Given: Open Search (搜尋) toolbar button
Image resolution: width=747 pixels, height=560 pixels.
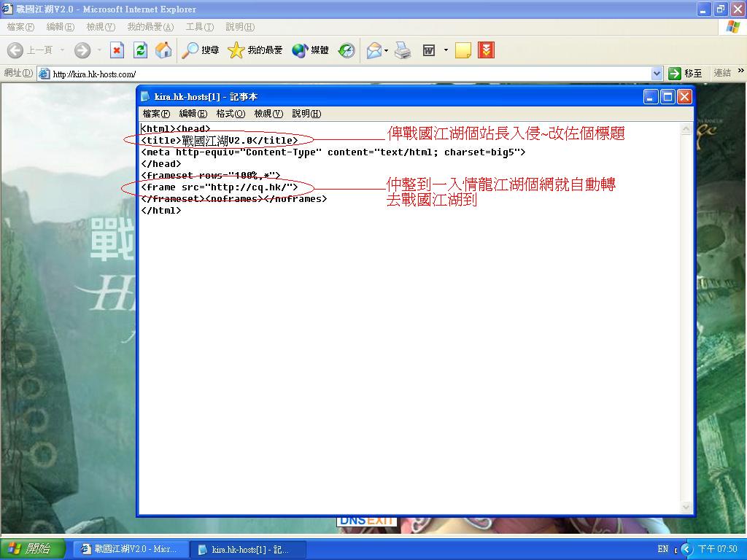Looking at the screenshot, I should pos(201,50).
